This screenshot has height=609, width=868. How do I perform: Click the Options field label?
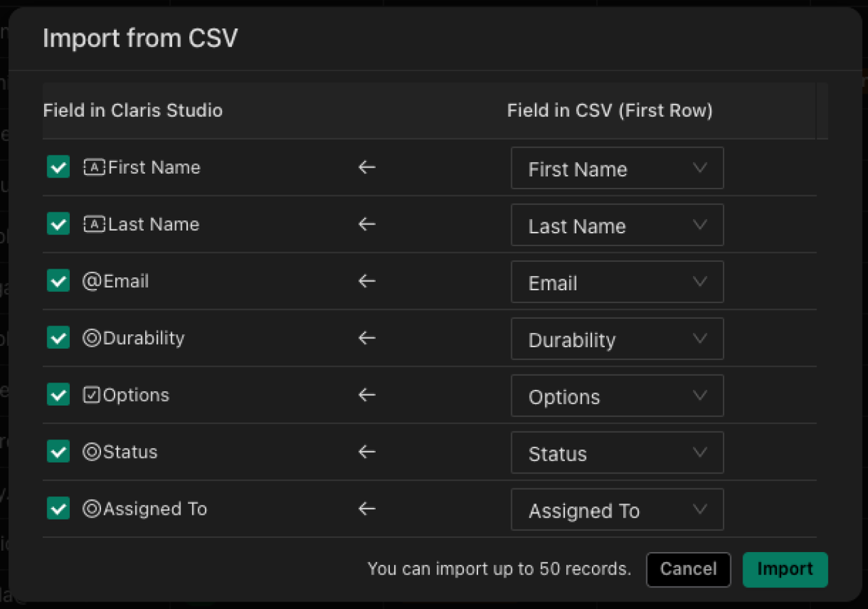click(x=136, y=395)
